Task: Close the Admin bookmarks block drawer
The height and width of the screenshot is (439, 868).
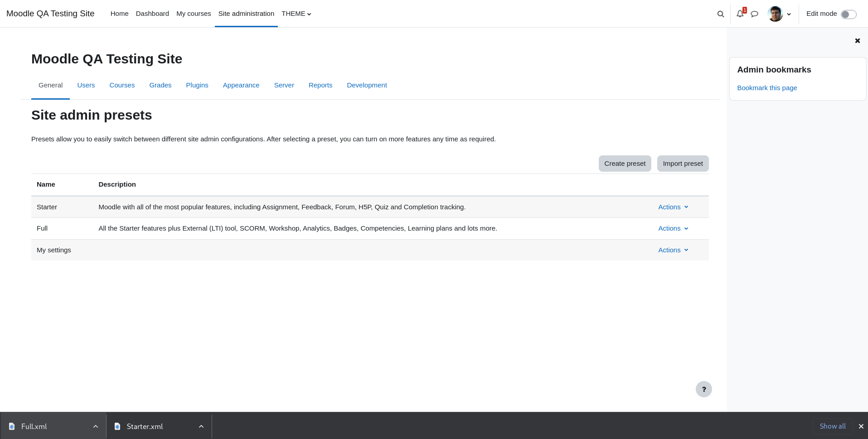Action: click(858, 41)
